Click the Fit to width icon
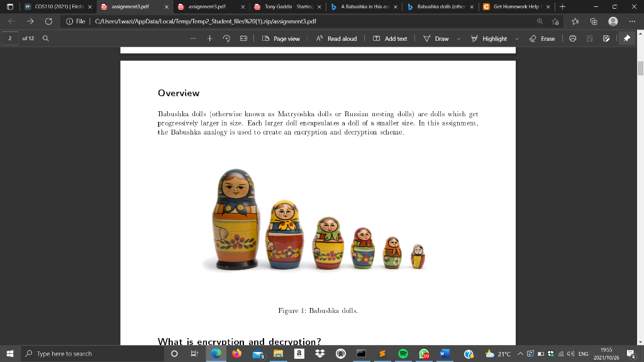Image resolution: width=644 pixels, height=362 pixels. click(243, 38)
